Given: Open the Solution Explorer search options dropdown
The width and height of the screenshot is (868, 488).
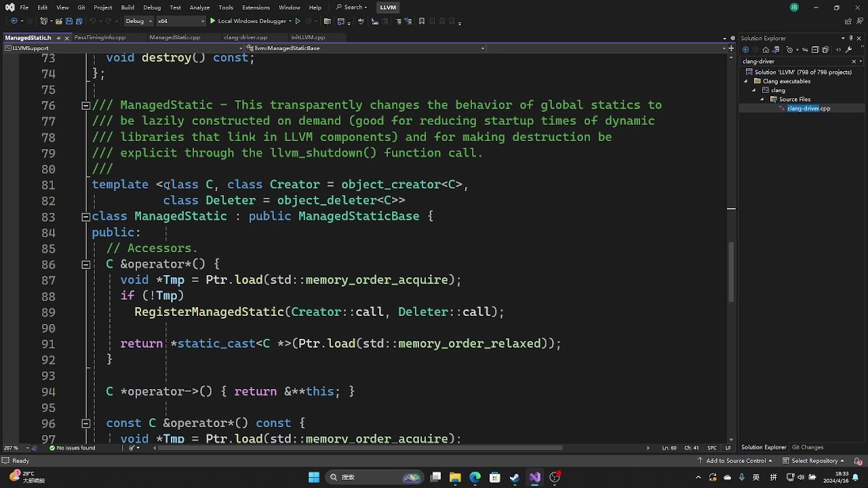Looking at the screenshot, I should point(862,61).
